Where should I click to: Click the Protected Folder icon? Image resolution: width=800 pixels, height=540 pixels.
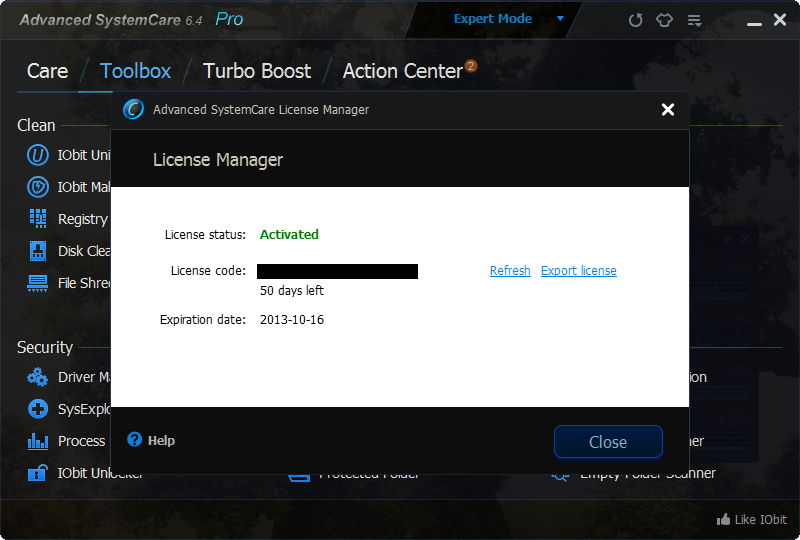point(299,477)
